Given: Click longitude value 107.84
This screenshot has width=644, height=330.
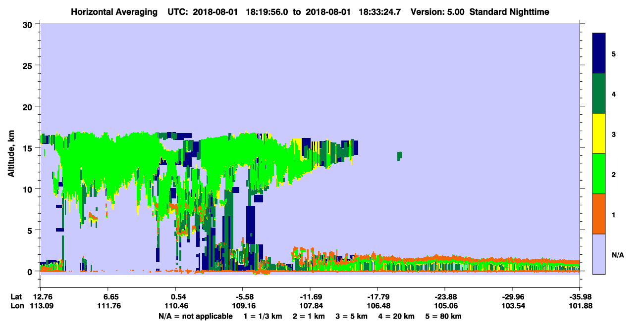Looking at the screenshot, I should (311, 306).
